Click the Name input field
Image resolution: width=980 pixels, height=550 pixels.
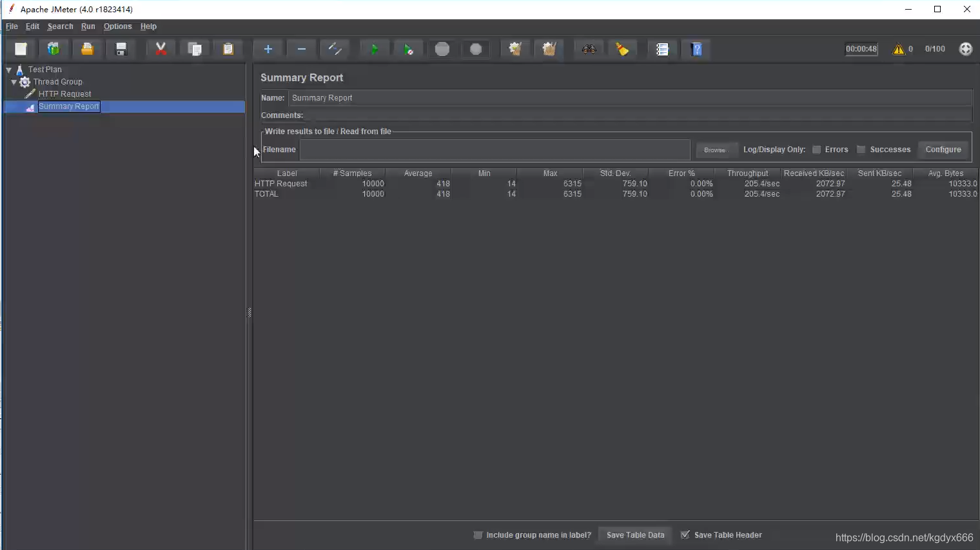point(630,98)
